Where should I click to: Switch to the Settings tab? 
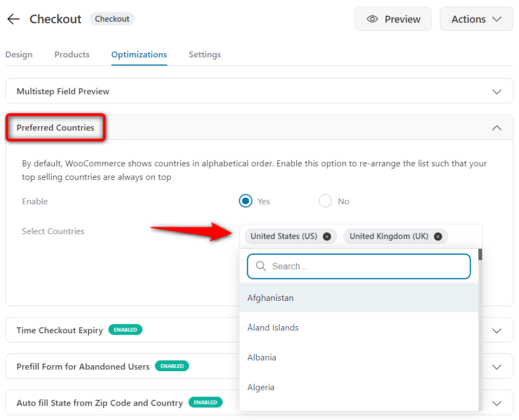(204, 54)
